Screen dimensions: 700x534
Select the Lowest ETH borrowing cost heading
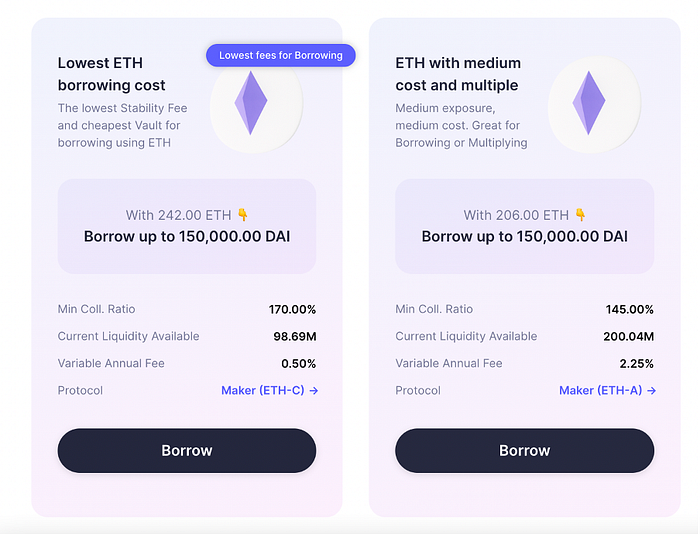point(111,74)
